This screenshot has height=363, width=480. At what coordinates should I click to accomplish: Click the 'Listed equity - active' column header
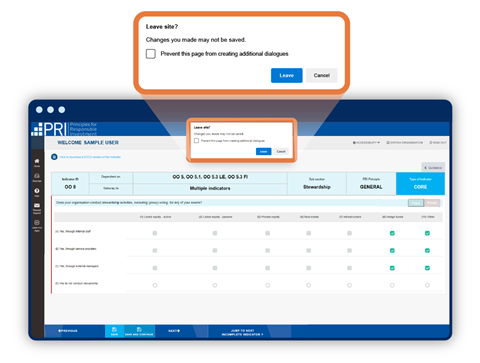155,217
